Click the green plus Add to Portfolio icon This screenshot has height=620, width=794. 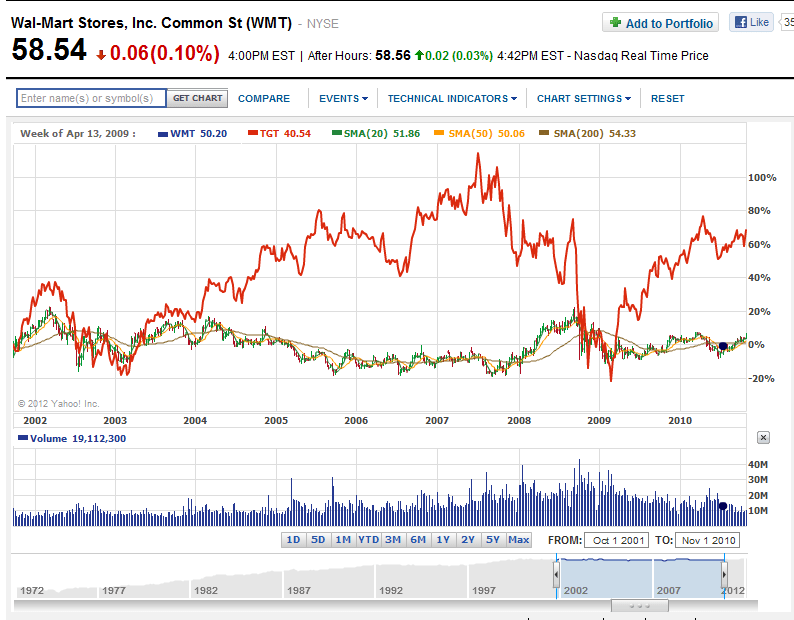tap(615, 23)
